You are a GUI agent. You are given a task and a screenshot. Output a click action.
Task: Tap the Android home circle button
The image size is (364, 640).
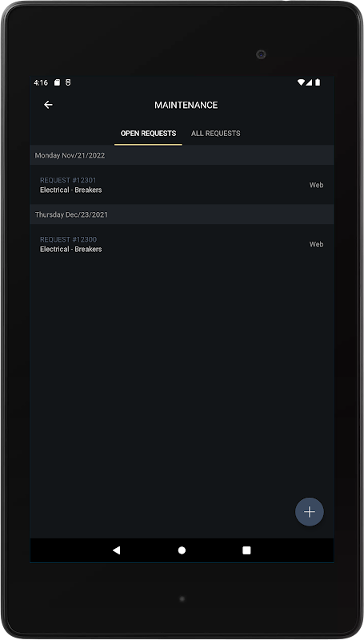pos(182,550)
